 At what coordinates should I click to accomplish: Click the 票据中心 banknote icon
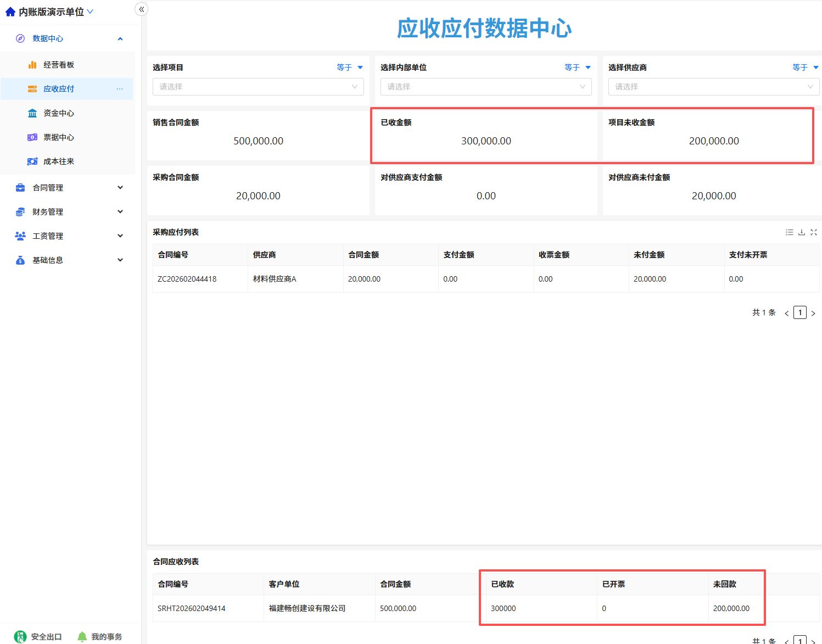[32, 137]
